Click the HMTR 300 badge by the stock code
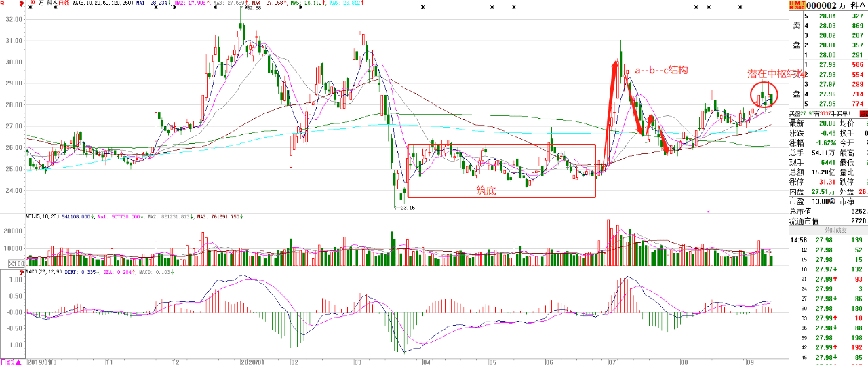Image resolution: width=868 pixels, height=365 pixels. pos(796,5)
